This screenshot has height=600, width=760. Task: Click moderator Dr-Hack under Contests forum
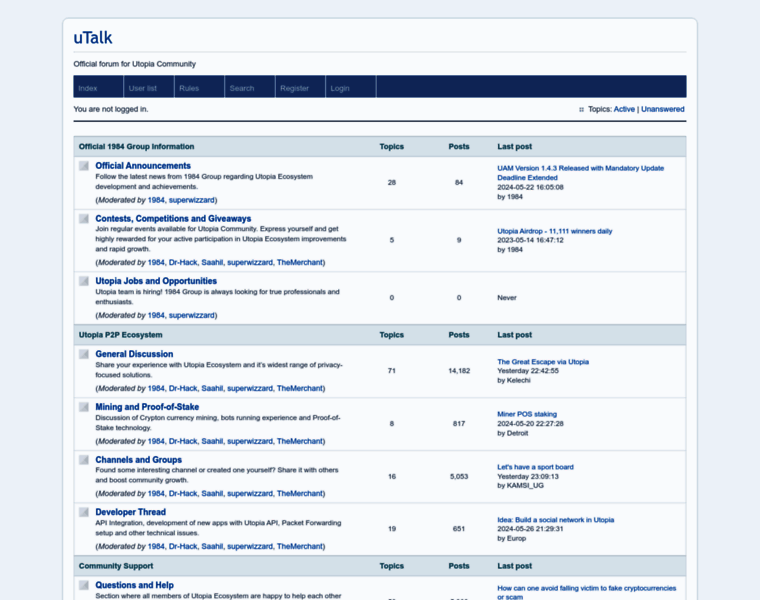point(183,262)
